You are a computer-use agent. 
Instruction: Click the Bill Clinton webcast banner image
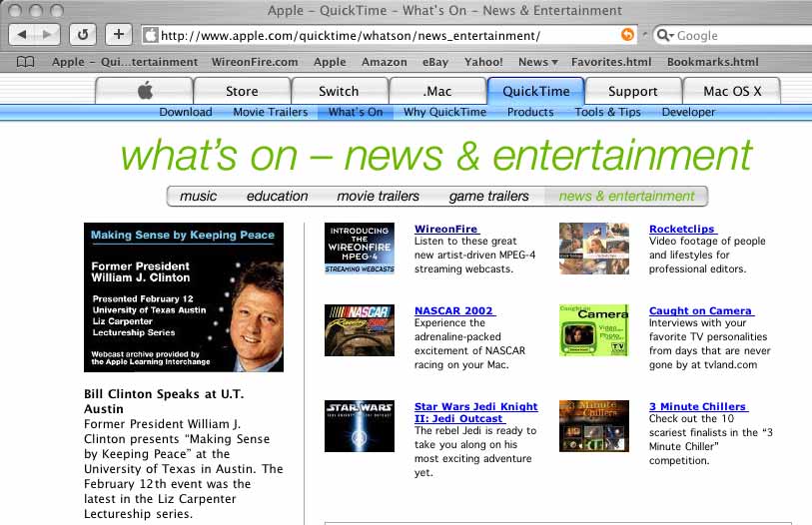pyautogui.click(x=184, y=297)
